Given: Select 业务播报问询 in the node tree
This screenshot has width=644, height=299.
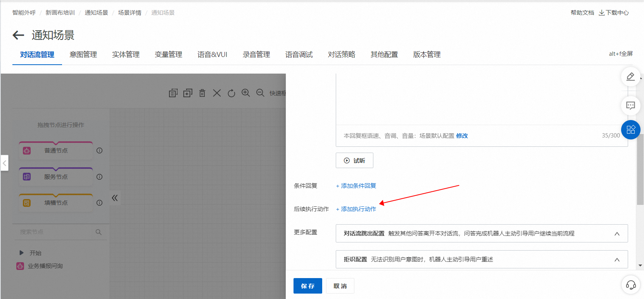Looking at the screenshot, I should (45, 266).
